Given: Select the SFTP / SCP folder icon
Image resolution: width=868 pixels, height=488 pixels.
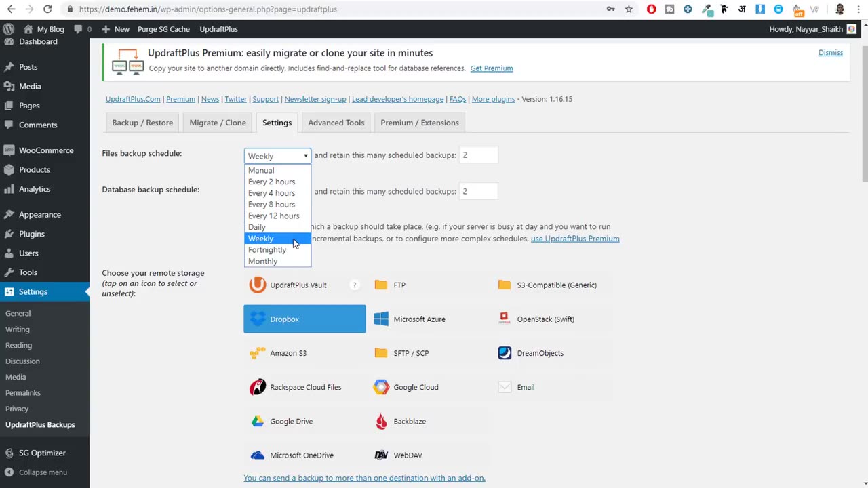Looking at the screenshot, I should click(381, 353).
